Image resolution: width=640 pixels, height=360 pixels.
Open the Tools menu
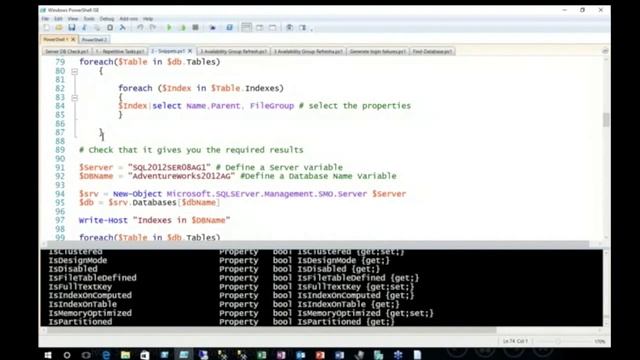(89, 19)
